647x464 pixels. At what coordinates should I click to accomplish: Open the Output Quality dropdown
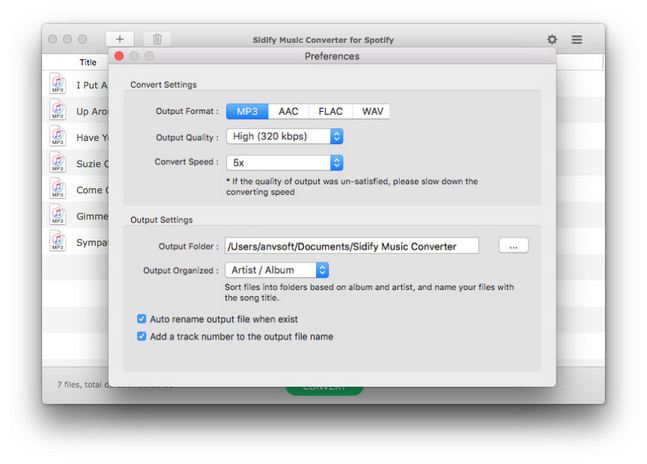coord(284,137)
